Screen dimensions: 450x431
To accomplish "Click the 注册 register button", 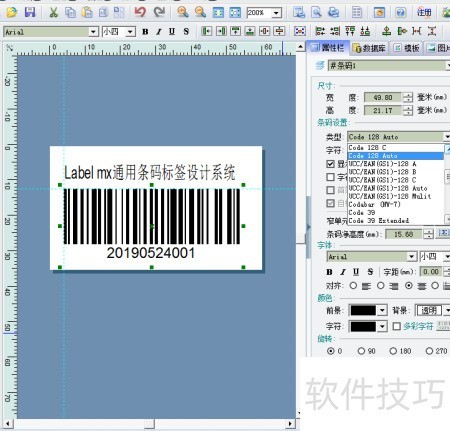I will tap(424, 13).
